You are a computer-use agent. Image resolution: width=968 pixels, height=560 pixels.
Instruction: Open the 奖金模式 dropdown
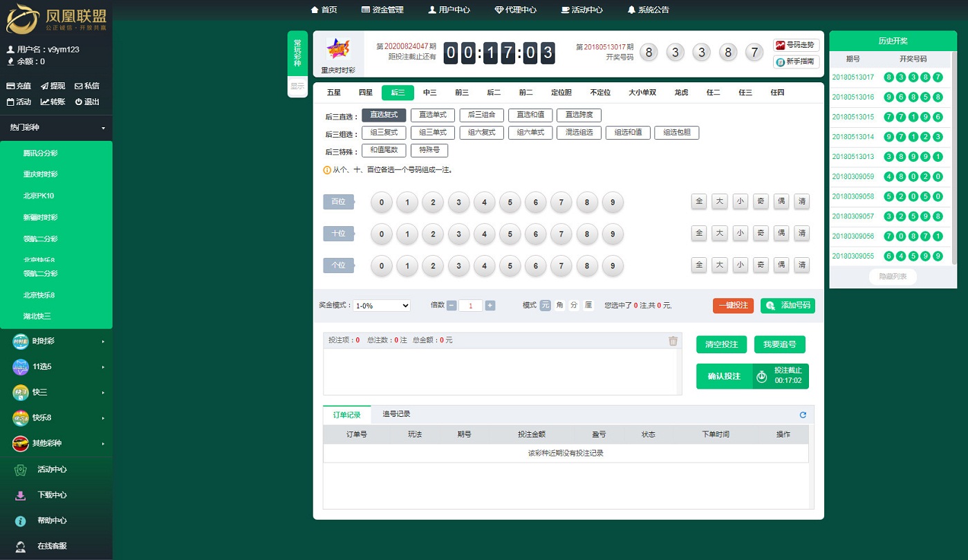[382, 306]
